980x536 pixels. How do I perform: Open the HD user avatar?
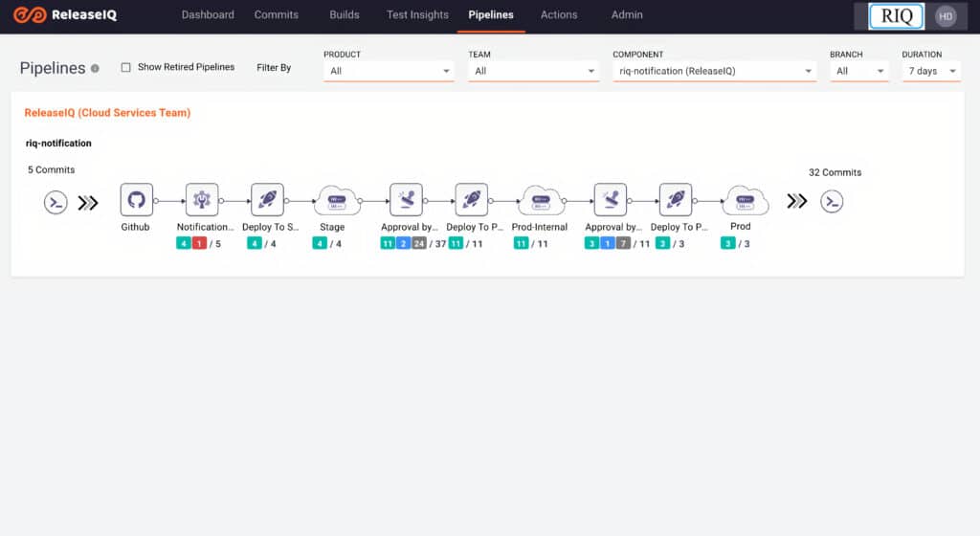[946, 16]
